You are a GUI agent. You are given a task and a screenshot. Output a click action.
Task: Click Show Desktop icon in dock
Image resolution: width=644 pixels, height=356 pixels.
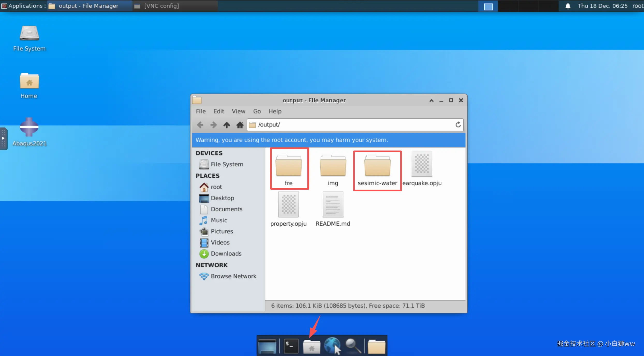tap(267, 346)
